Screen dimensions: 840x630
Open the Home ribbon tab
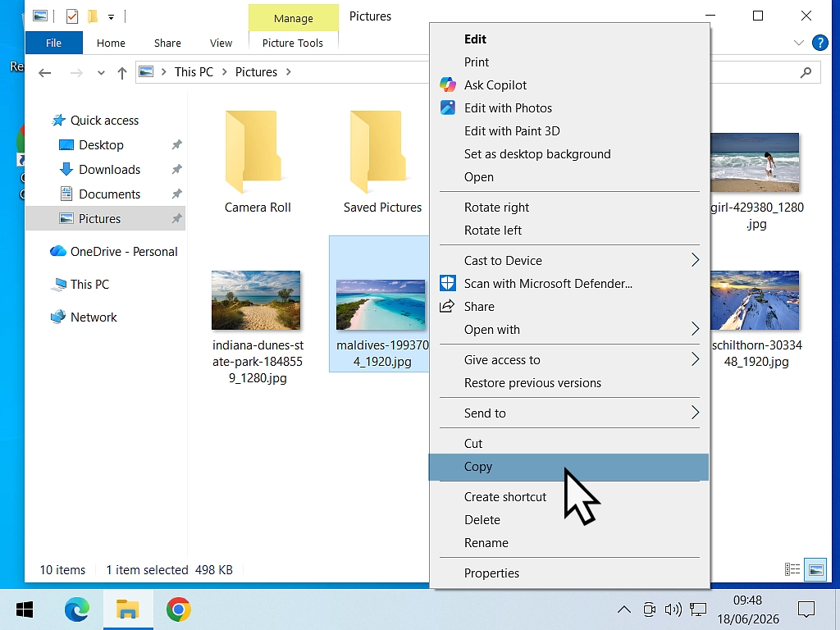point(111,43)
